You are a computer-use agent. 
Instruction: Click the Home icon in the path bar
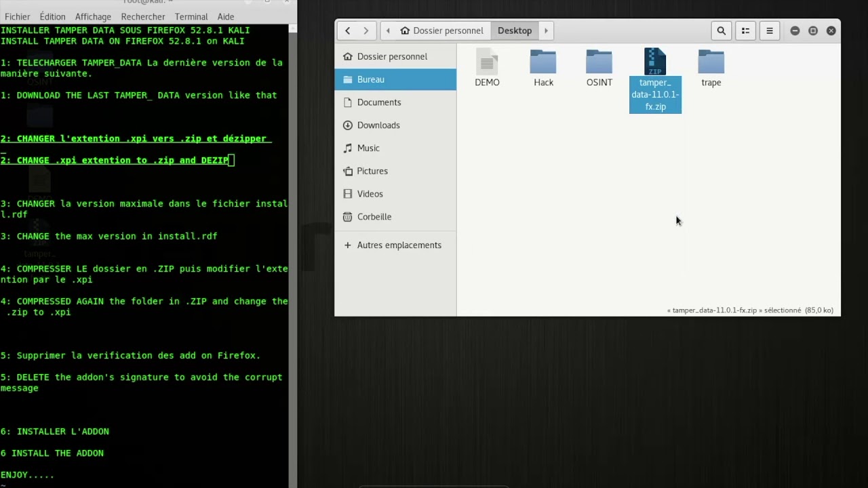pyautogui.click(x=405, y=30)
